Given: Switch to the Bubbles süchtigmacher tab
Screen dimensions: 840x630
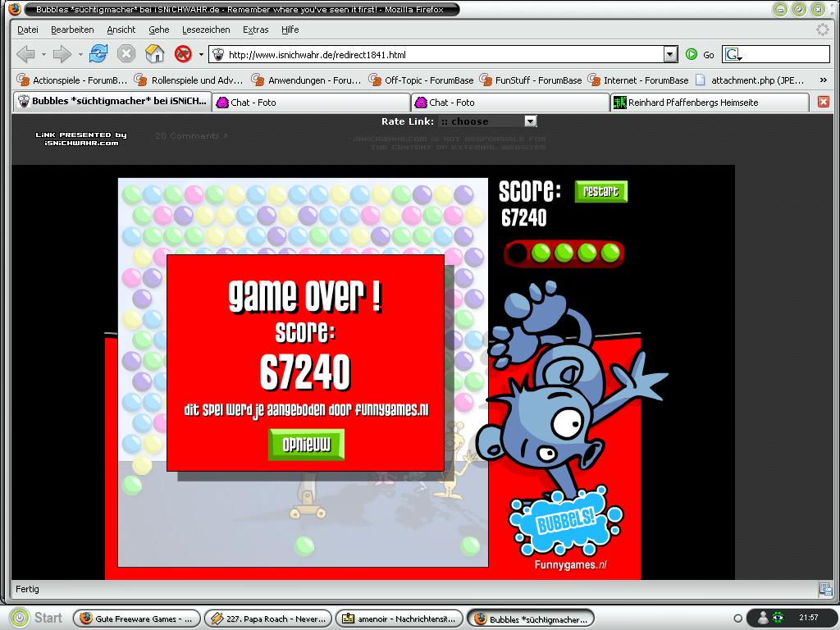Looking at the screenshot, I should point(112,101).
